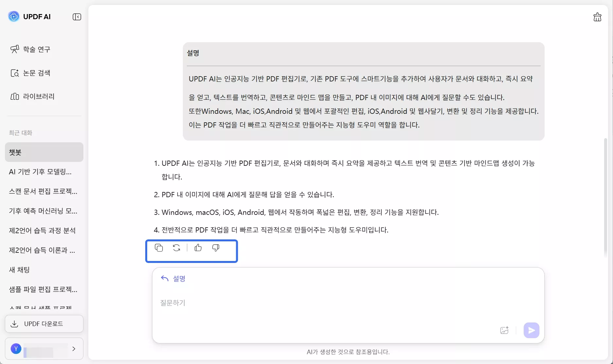Click the reply arrow beside the 설명 quote
The image size is (613, 364).
click(164, 278)
